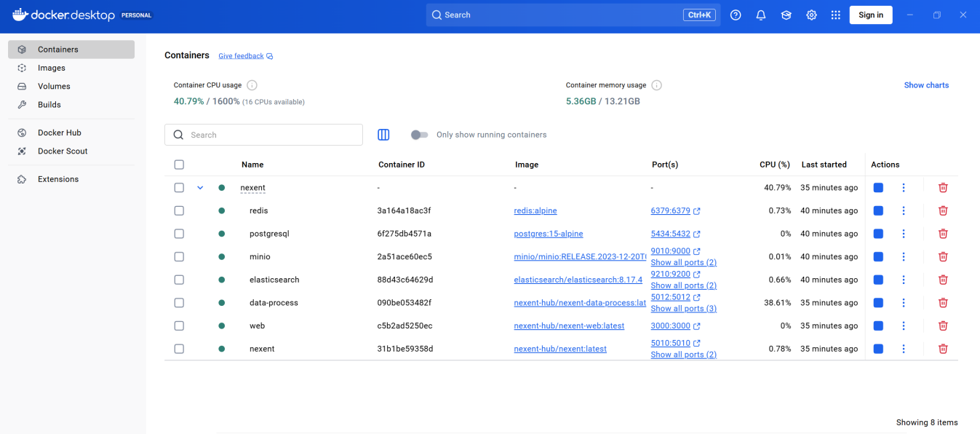Open more actions menu for nexent group

[904, 187]
